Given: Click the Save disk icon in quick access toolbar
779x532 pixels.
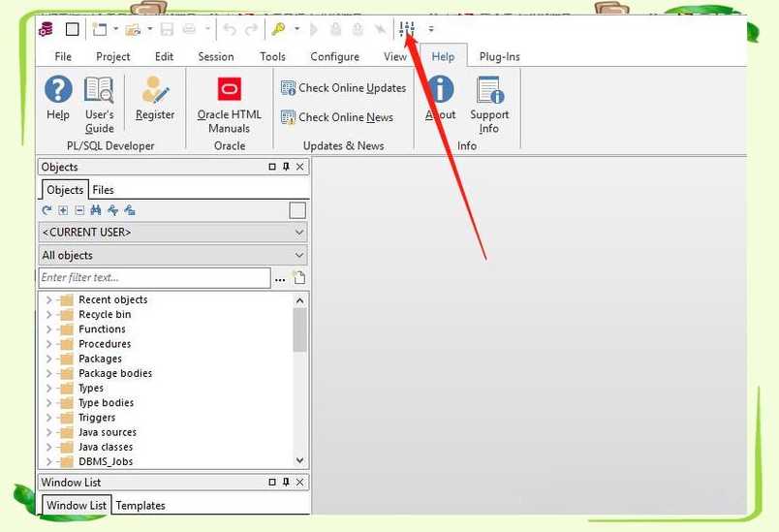Looking at the screenshot, I should [167, 29].
